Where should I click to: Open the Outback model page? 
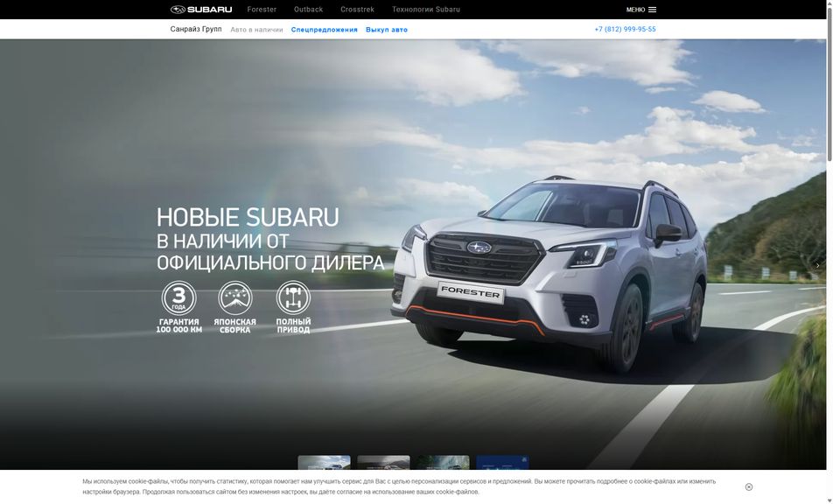tap(308, 10)
